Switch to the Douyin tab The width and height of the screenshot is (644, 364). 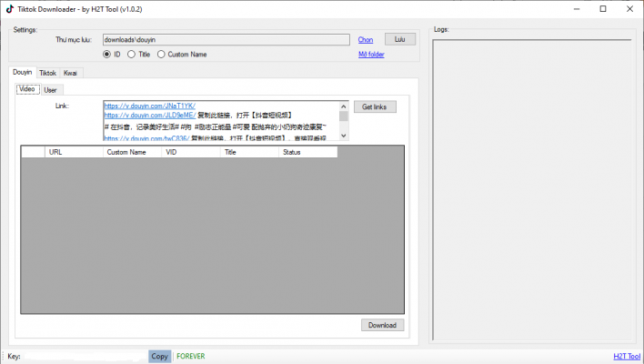(22, 72)
